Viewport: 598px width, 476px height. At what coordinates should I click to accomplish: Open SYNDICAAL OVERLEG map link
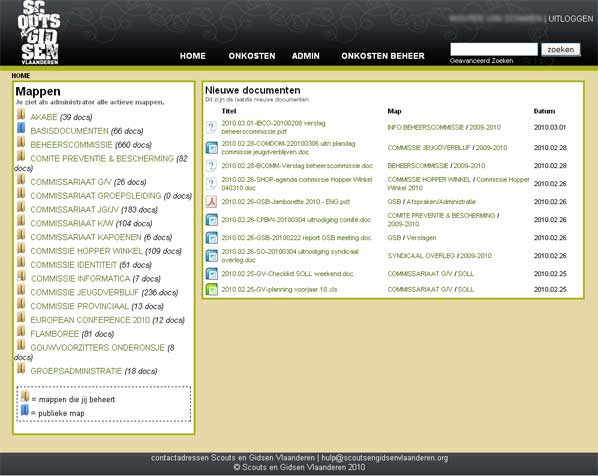[421, 256]
